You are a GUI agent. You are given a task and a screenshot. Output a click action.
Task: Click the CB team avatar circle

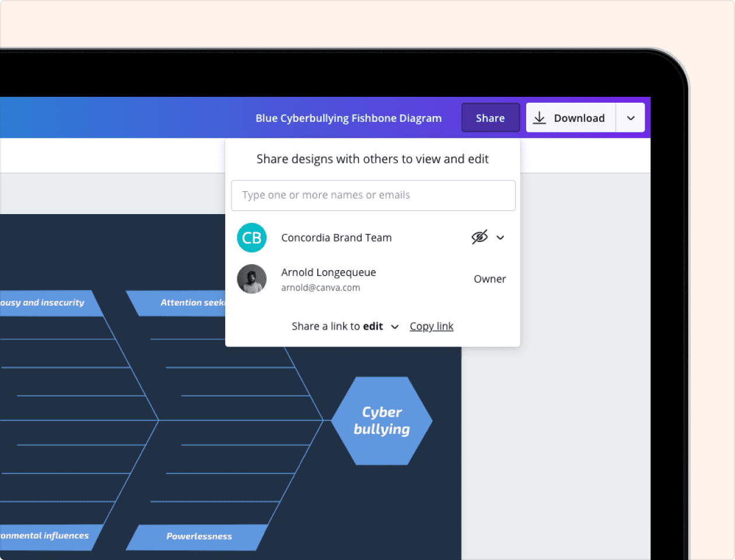252,237
